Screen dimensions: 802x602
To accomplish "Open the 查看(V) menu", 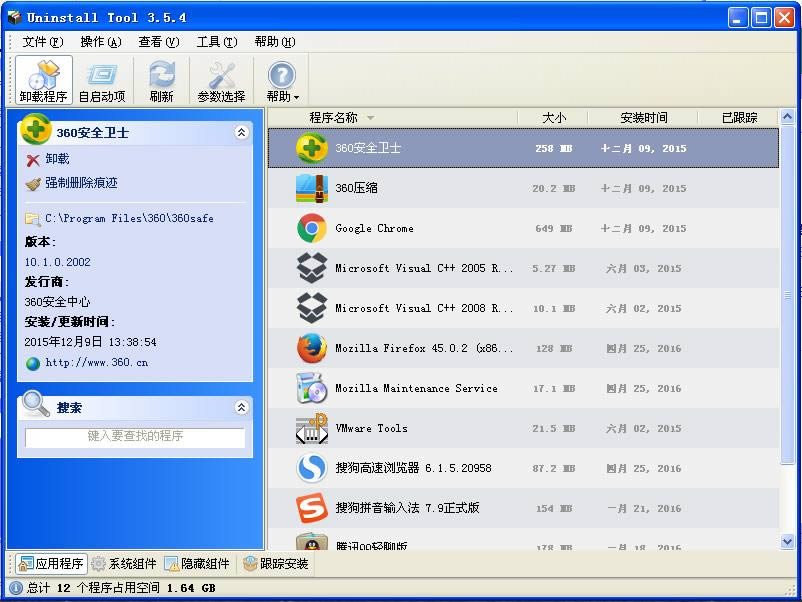I will 159,42.
